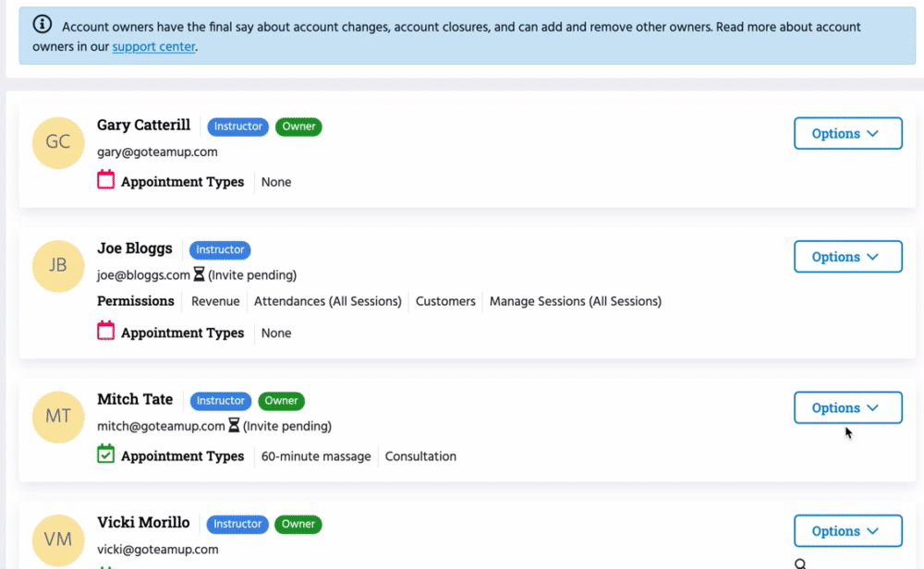This screenshot has height=569, width=924.
Task: Click Mitch Tate's MT avatar
Action: pyautogui.click(x=57, y=416)
